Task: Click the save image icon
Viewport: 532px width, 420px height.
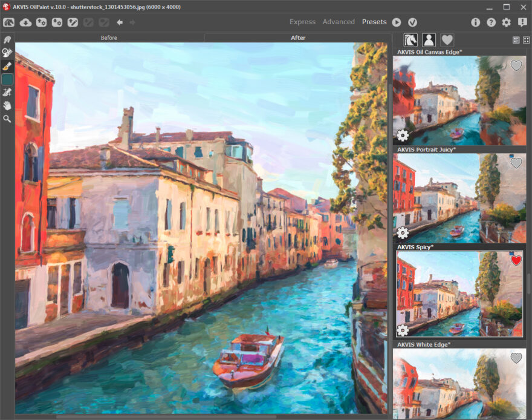Action: click(x=41, y=22)
